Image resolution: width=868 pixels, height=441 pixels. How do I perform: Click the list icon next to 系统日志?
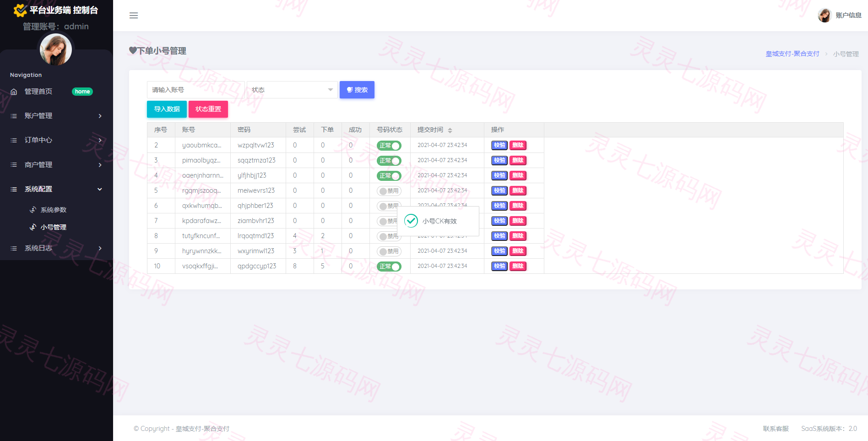(x=14, y=248)
